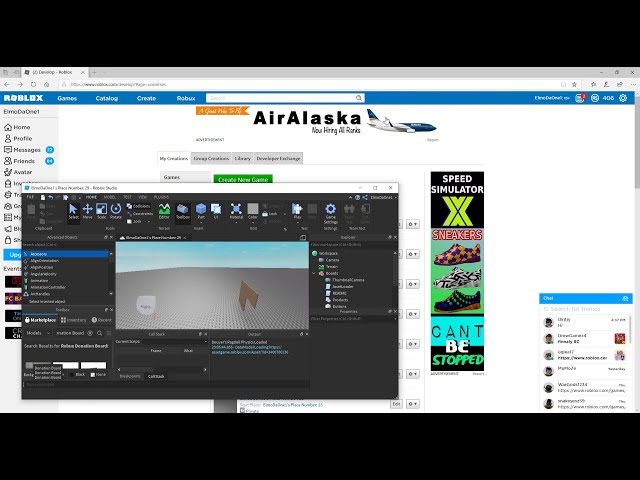640x480 pixels.
Task: Select the Inventory tab in Toolbox
Action: point(73,320)
